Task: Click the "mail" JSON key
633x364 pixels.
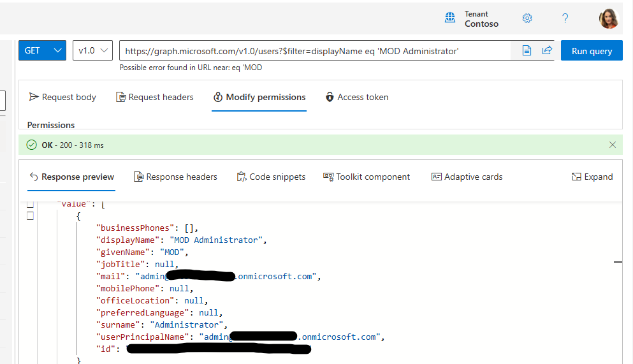Action: pos(111,277)
